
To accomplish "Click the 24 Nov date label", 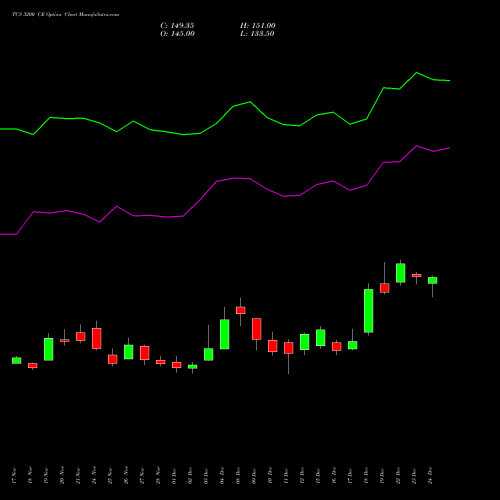I will pyautogui.click(x=94, y=476).
